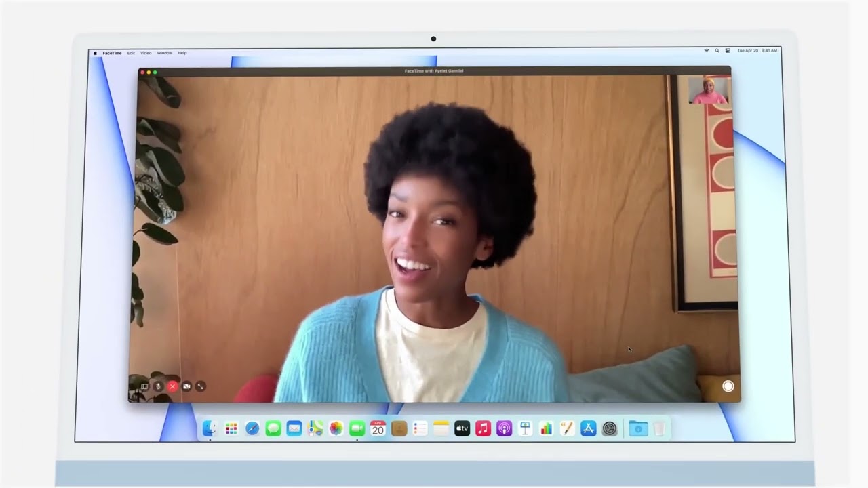The height and width of the screenshot is (488, 868).
Task: Mute the microphone in the FaceTime call
Action: 158,386
